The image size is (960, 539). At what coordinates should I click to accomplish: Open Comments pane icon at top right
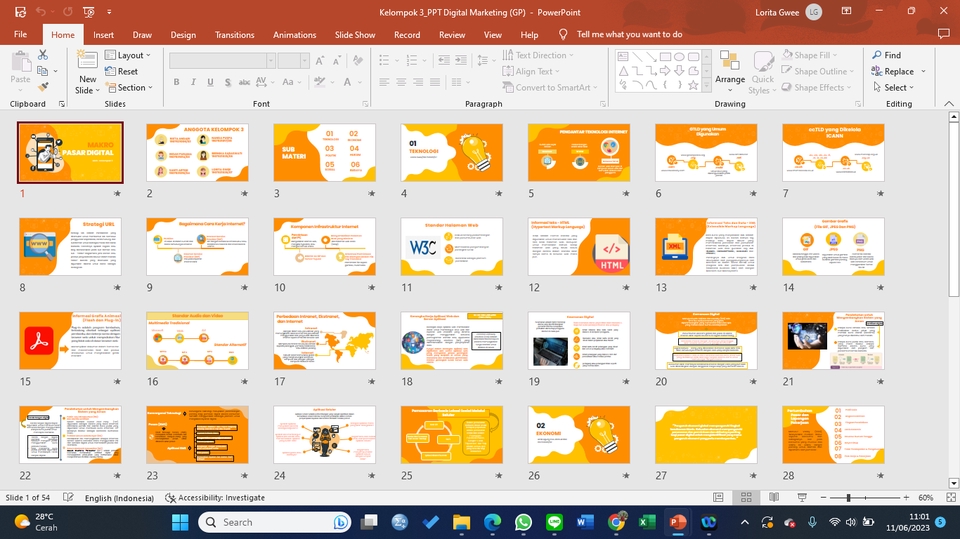click(x=943, y=34)
